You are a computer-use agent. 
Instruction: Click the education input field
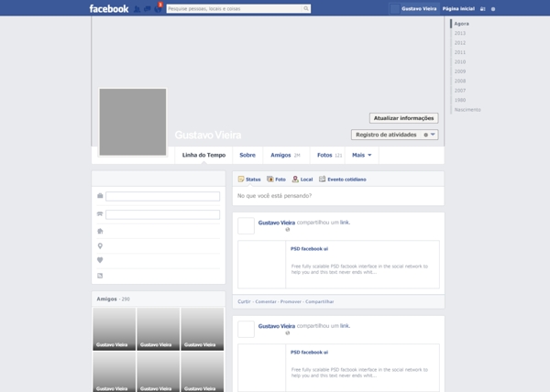coord(163,214)
